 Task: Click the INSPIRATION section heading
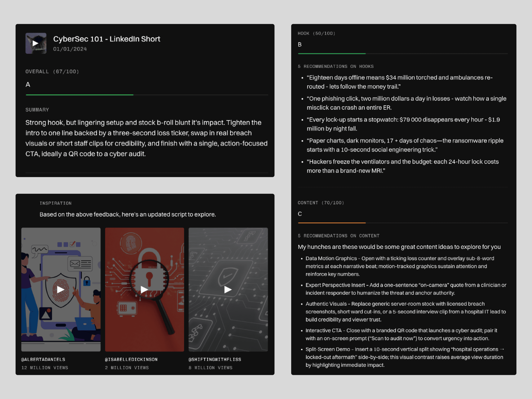[x=55, y=203]
